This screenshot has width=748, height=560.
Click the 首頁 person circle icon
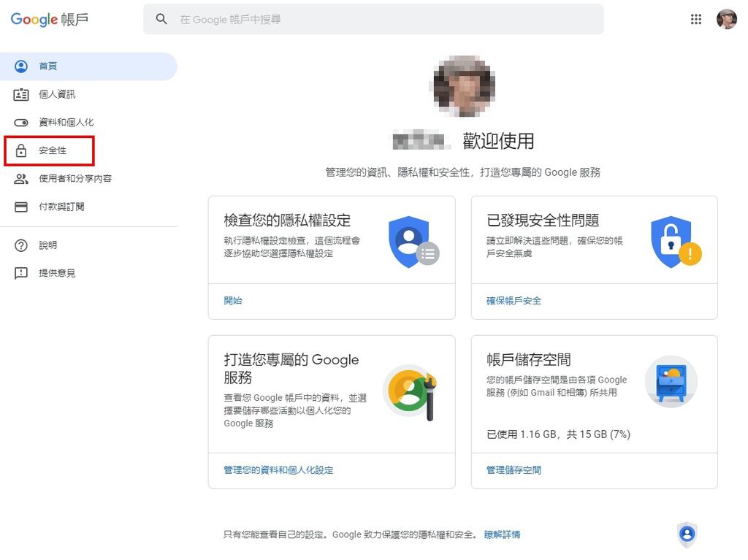(21, 66)
